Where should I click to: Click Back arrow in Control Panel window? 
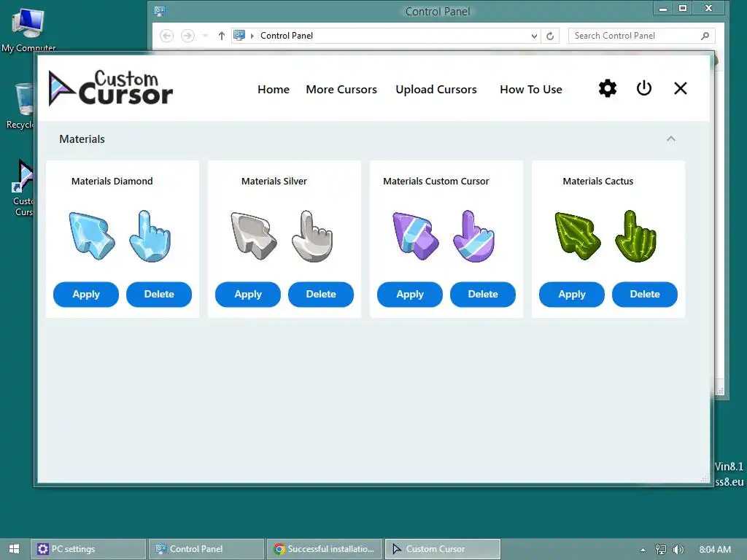click(167, 36)
